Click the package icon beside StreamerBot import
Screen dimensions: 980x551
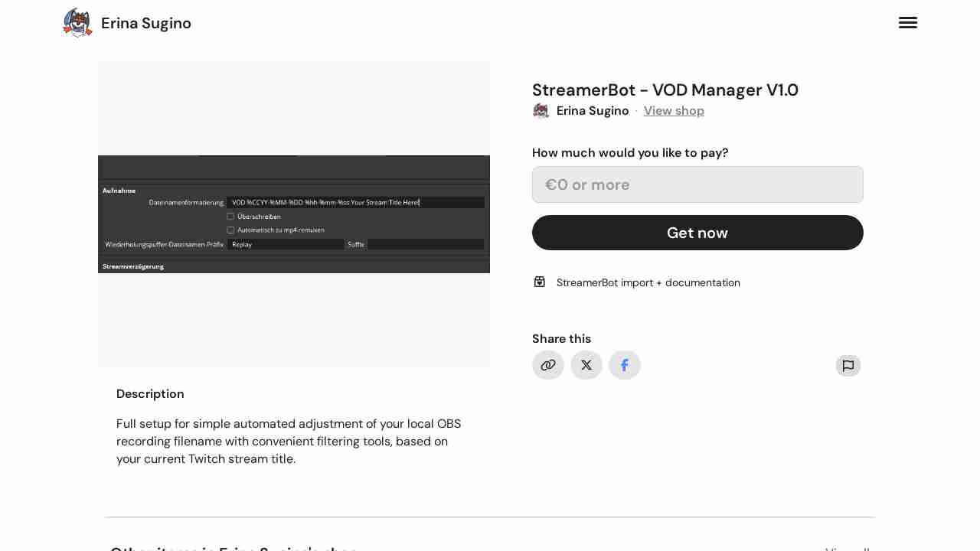540,282
